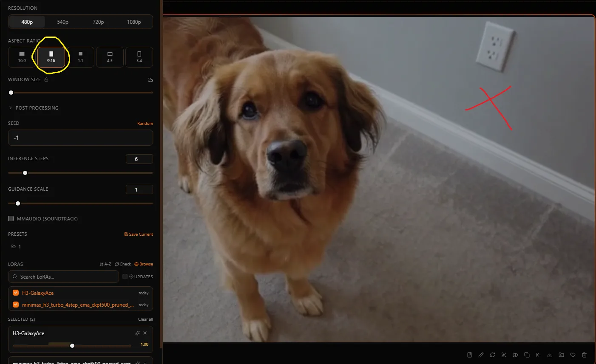The width and height of the screenshot is (596, 364).
Task: Click the copy icon below the video
Action: [527, 355]
